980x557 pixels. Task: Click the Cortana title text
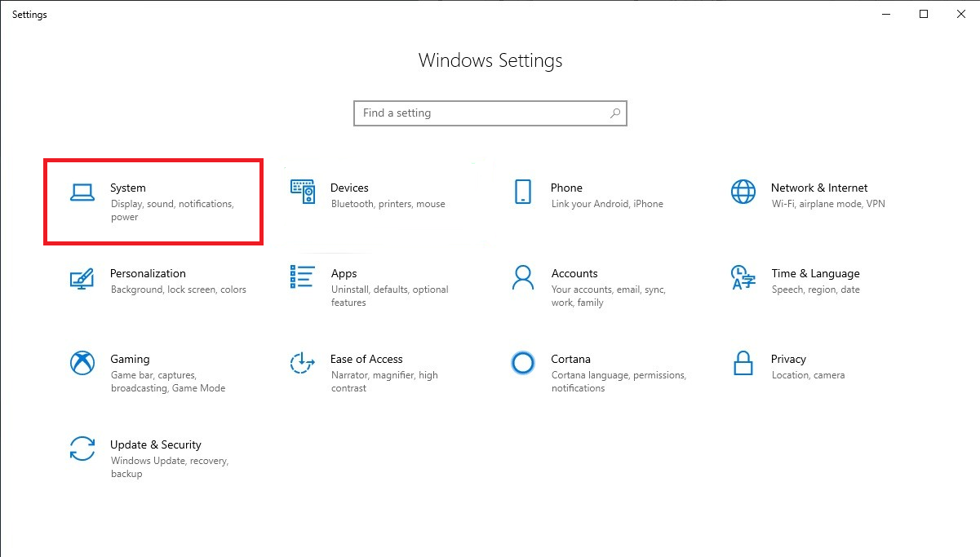click(570, 359)
